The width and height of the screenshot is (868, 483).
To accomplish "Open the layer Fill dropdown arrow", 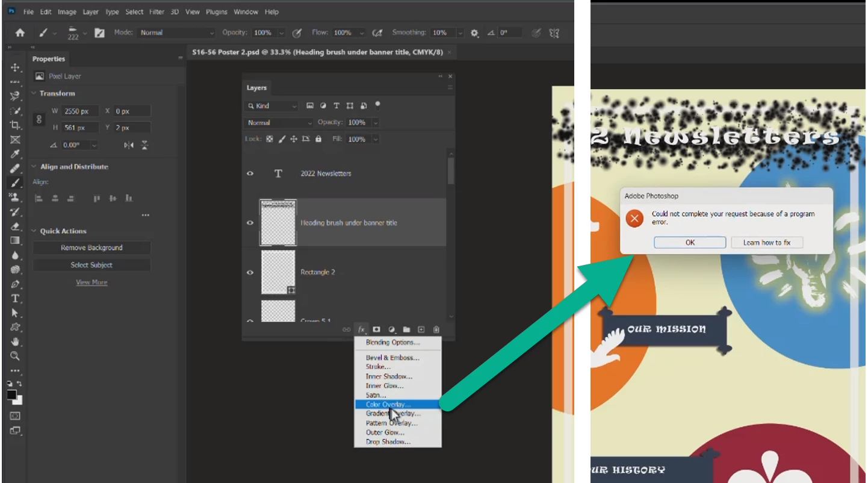I will (x=376, y=139).
